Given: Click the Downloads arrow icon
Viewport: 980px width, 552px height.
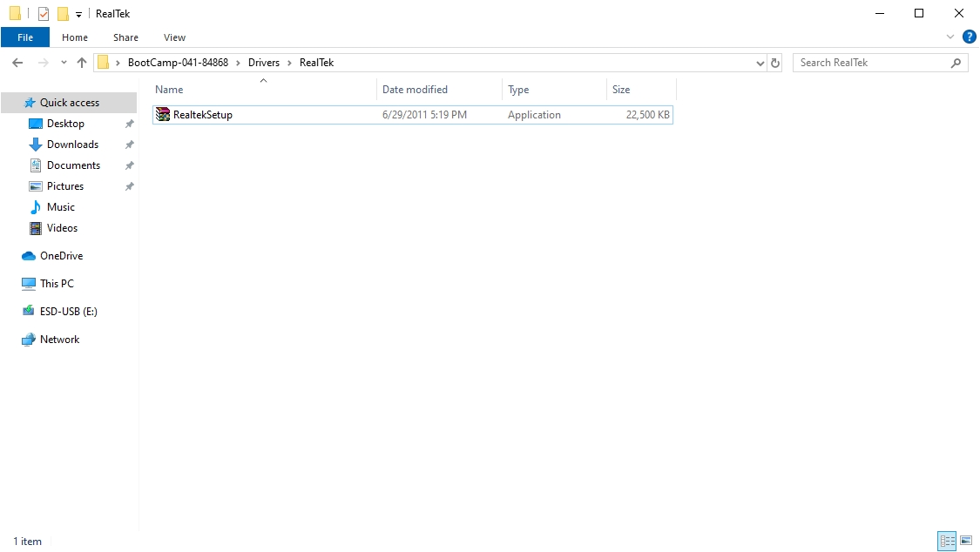Looking at the screenshot, I should 36,145.
